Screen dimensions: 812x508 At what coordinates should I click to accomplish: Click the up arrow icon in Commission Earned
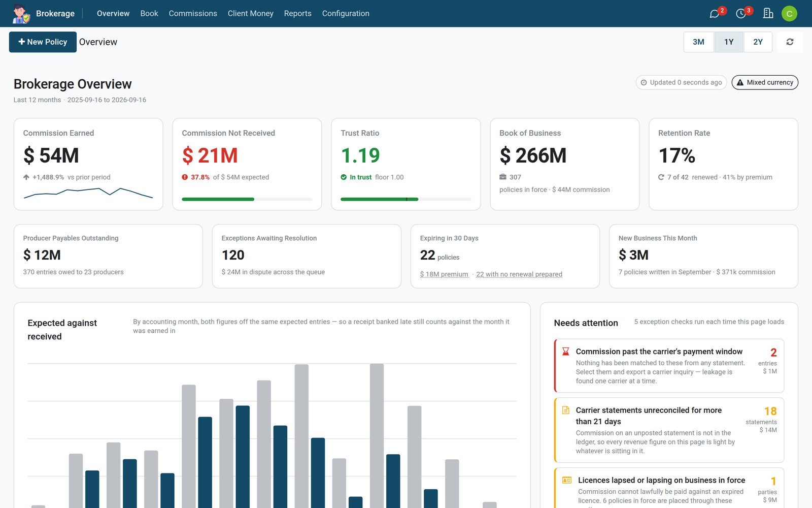pos(26,177)
